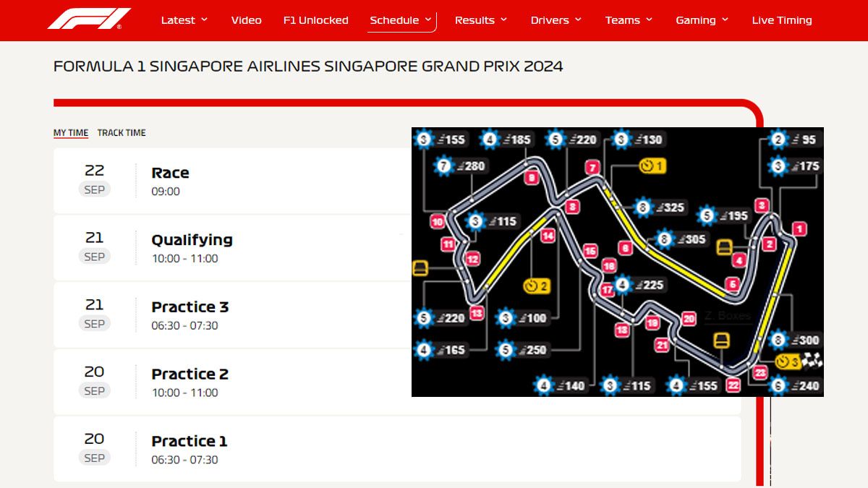868x488 pixels.
Task: Open F1 Unlocked from the nav bar
Action: (315, 20)
